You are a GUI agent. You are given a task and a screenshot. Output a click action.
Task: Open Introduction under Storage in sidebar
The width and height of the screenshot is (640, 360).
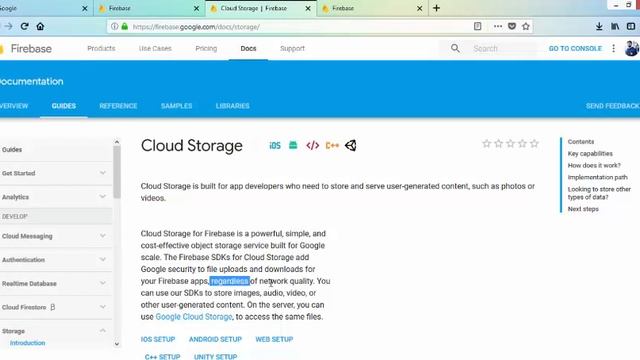[27, 343]
